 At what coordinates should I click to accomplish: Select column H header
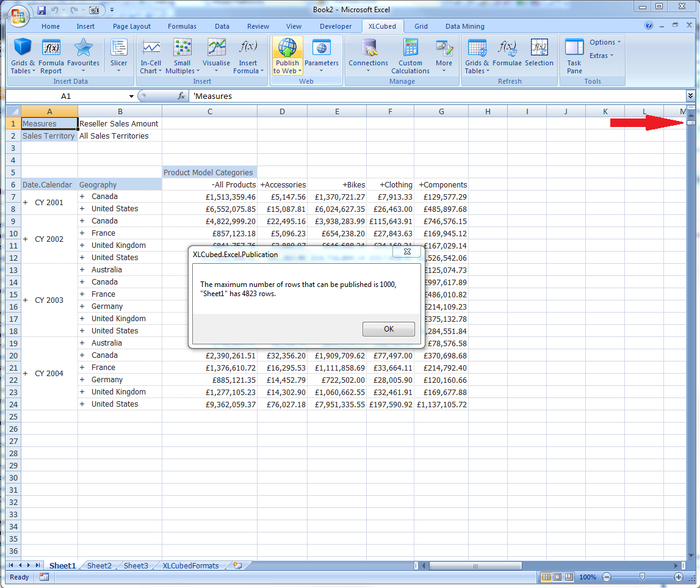tap(488, 111)
